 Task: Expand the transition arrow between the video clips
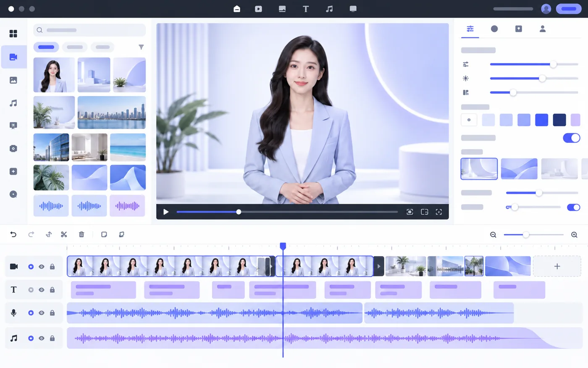click(378, 266)
